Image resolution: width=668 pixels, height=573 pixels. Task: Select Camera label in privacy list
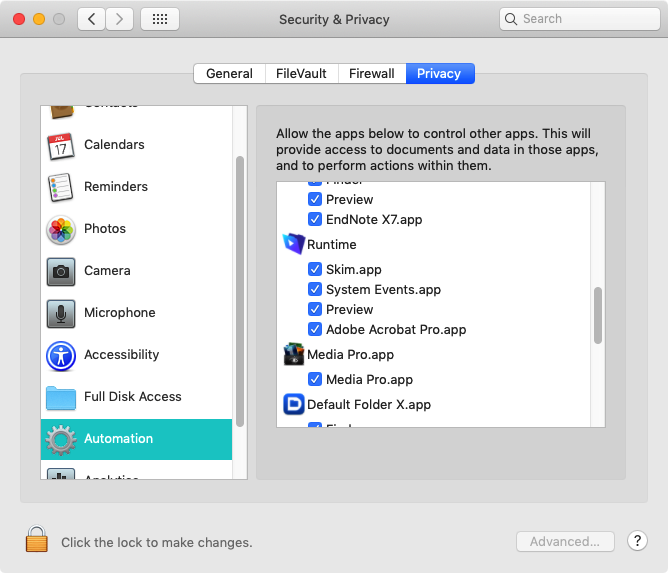[x=107, y=271]
